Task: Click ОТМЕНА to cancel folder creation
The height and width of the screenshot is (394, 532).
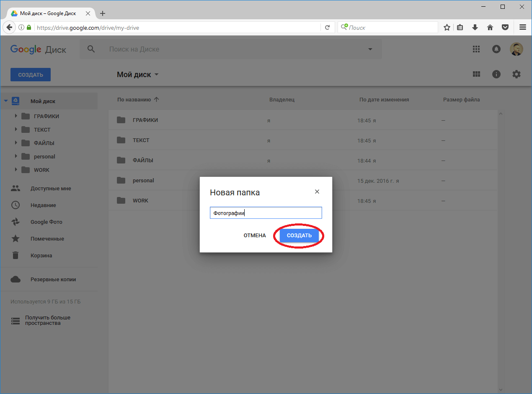Action: tap(255, 236)
